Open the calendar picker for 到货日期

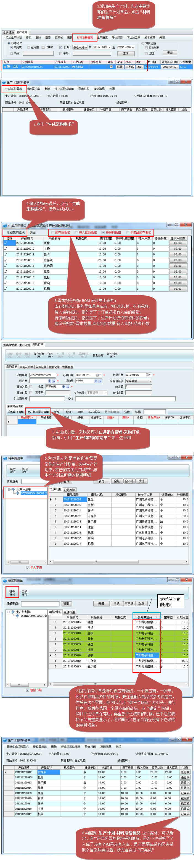click(148, 375)
